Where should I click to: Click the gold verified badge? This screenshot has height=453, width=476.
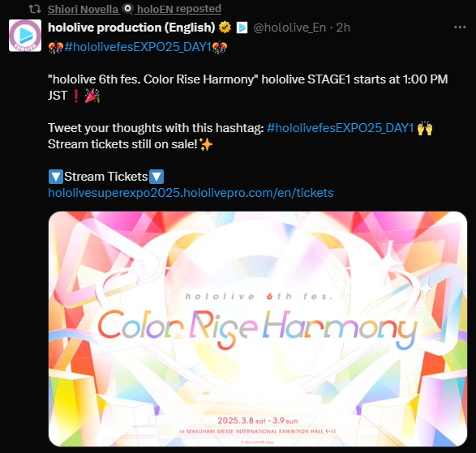pyautogui.click(x=225, y=28)
